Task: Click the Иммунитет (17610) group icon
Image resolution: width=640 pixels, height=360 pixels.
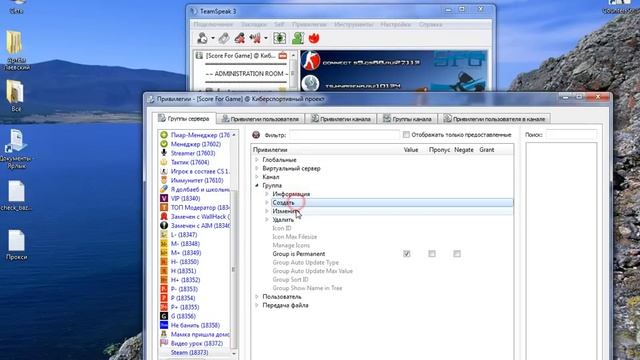Action: [164, 180]
